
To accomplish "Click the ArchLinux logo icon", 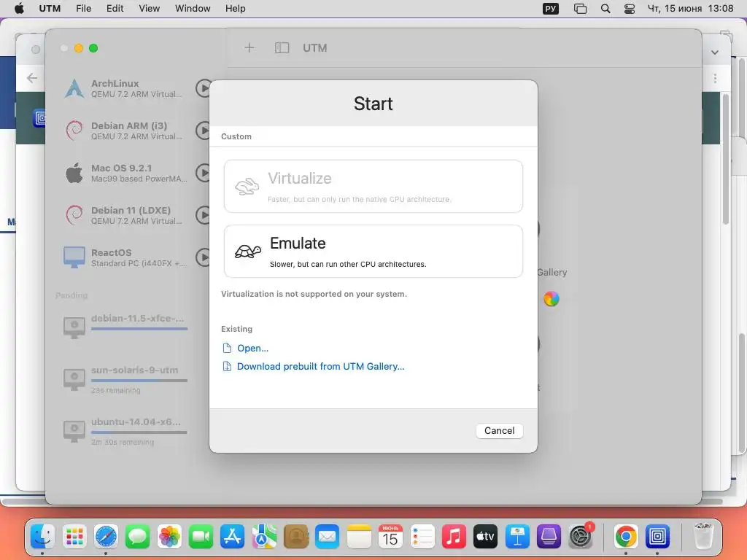I will pyautogui.click(x=74, y=88).
